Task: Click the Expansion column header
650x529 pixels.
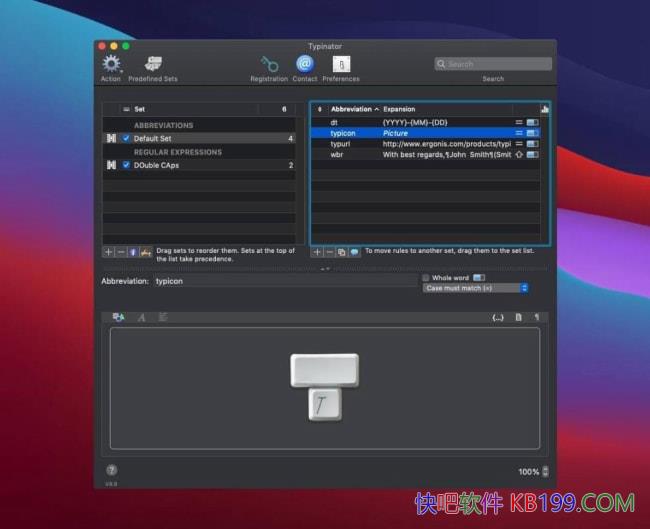Action: [x=400, y=109]
